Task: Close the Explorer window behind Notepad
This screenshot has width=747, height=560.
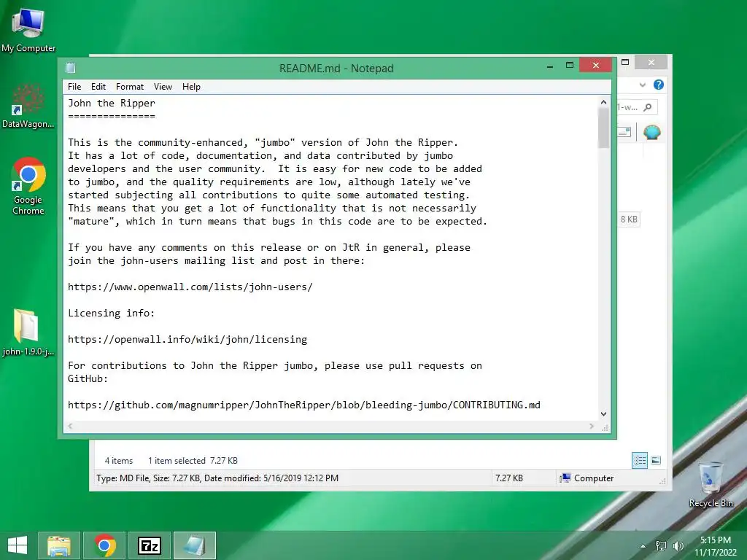Action: tap(651, 63)
